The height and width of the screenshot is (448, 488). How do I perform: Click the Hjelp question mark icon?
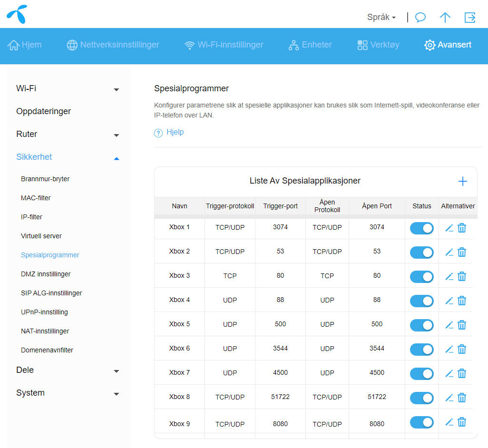[158, 133]
